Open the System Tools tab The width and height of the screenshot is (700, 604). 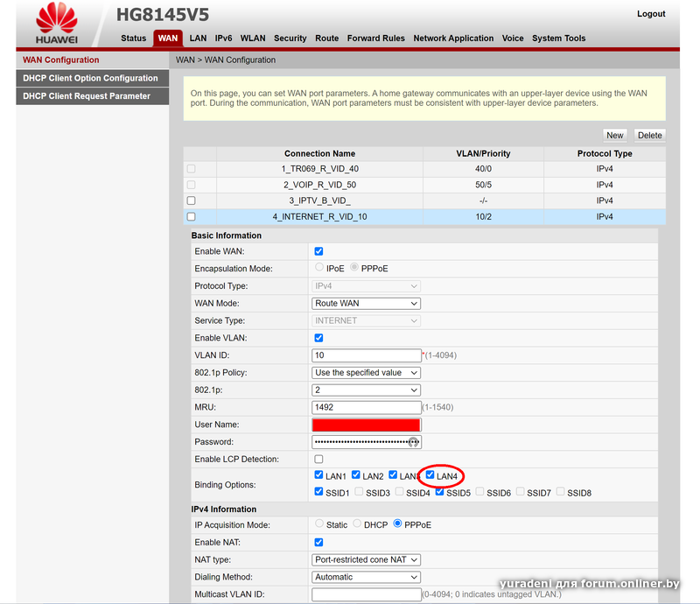click(x=558, y=39)
